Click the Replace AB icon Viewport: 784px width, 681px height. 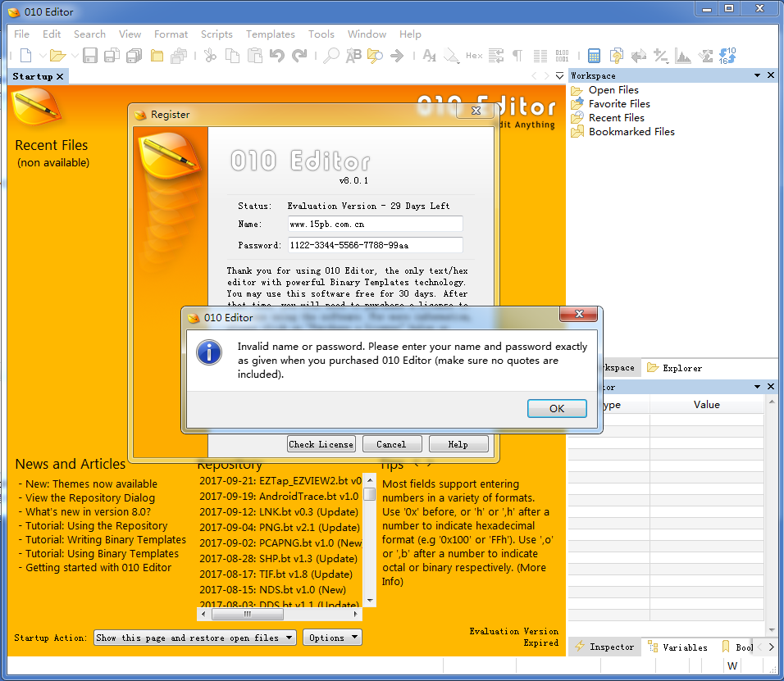coord(353,56)
